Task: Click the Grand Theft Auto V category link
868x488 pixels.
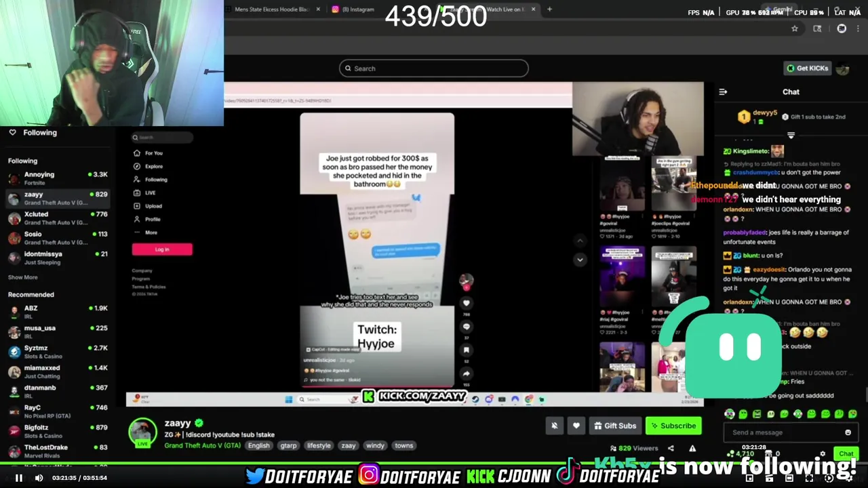Action: tap(202, 445)
